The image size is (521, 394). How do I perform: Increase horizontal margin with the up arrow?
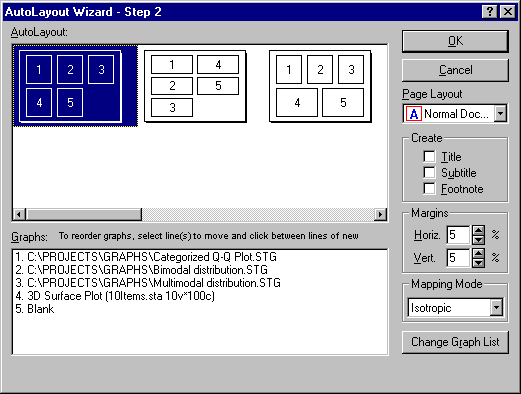[478, 230]
